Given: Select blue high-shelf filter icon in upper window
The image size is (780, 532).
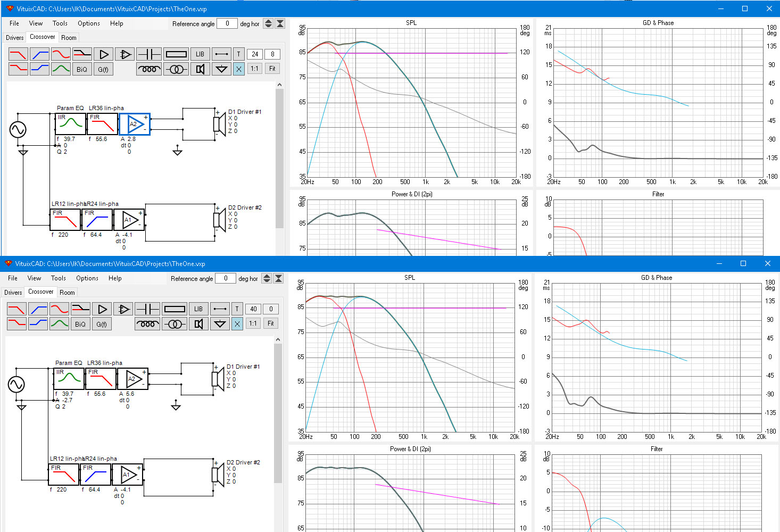Looking at the screenshot, I should click(x=40, y=69).
